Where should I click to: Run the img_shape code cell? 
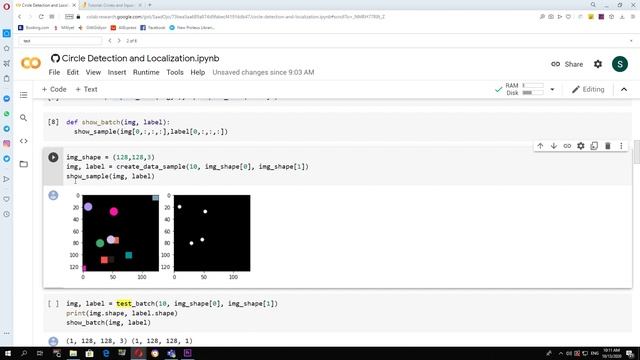click(x=53, y=157)
